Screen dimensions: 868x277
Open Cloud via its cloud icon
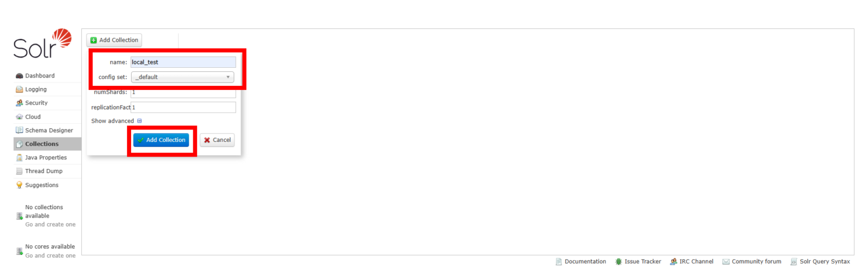[19, 117]
